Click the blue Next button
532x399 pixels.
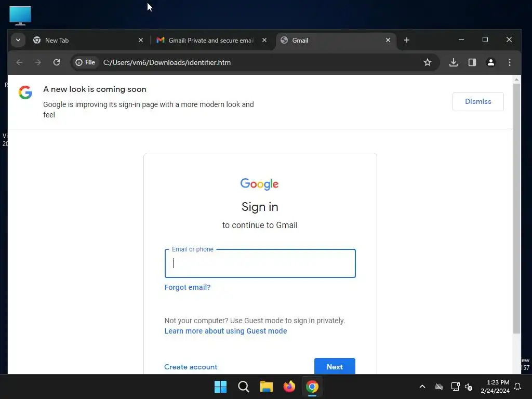(335, 366)
